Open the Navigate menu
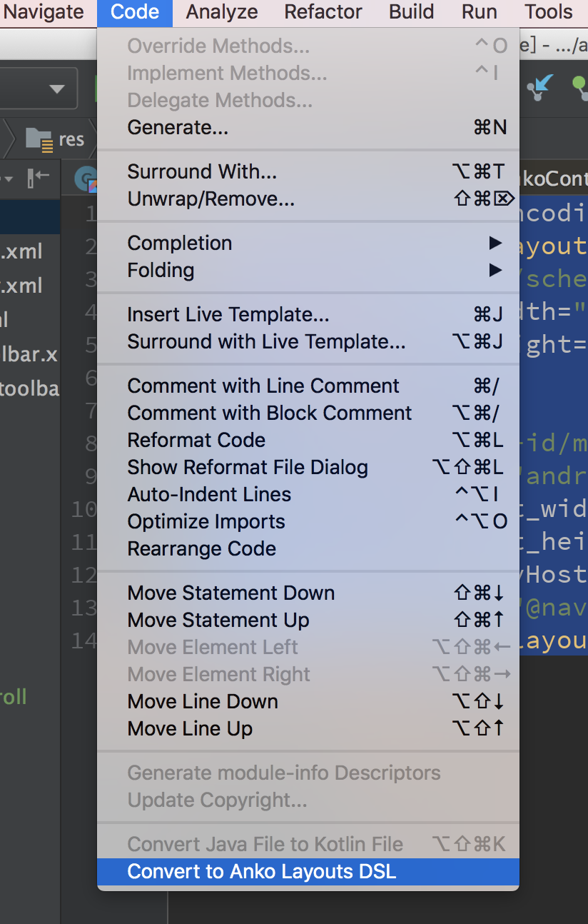This screenshot has height=924, width=588. (44, 12)
